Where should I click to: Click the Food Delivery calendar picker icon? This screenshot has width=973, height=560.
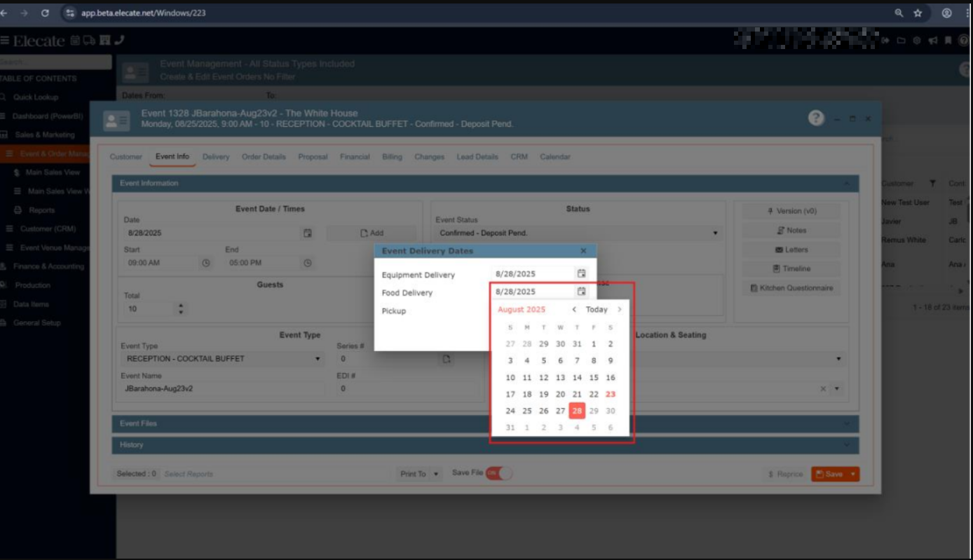(581, 291)
